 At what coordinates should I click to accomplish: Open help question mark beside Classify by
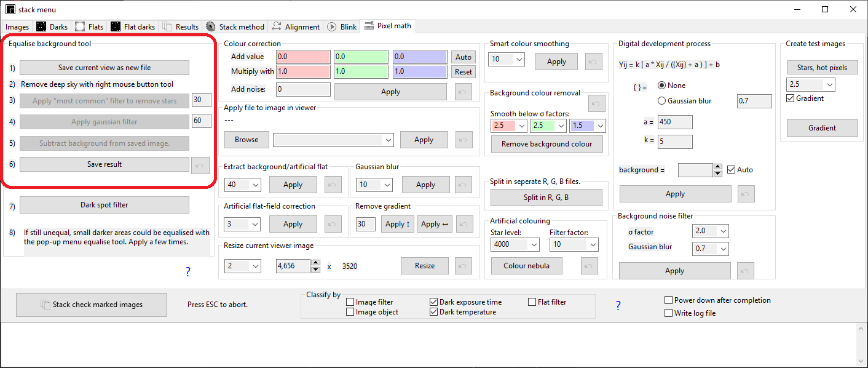coord(618,306)
